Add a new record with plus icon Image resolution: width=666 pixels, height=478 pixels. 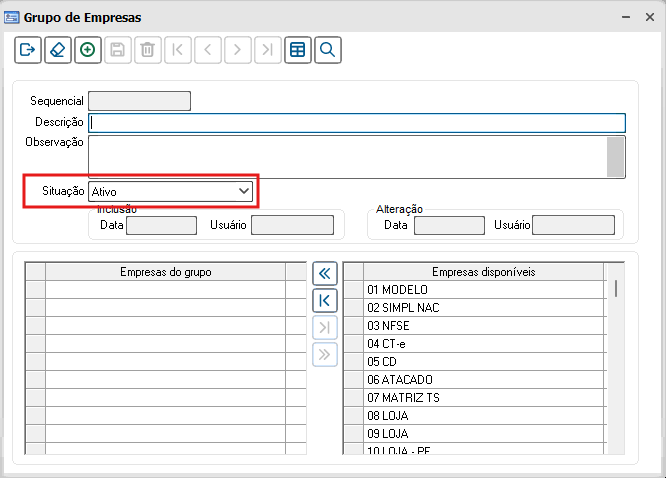[x=87, y=50]
